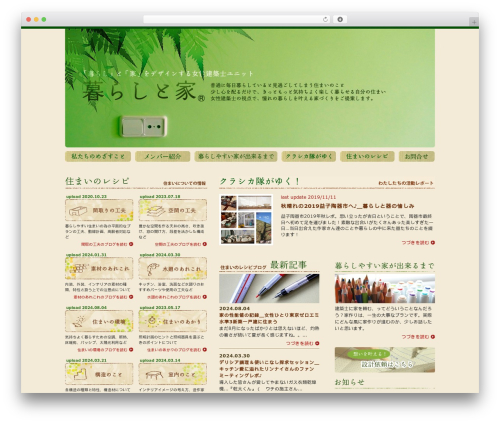The width and height of the screenshot is (500, 423).
Task: Click the お知らせ heading
Action: click(x=349, y=382)
